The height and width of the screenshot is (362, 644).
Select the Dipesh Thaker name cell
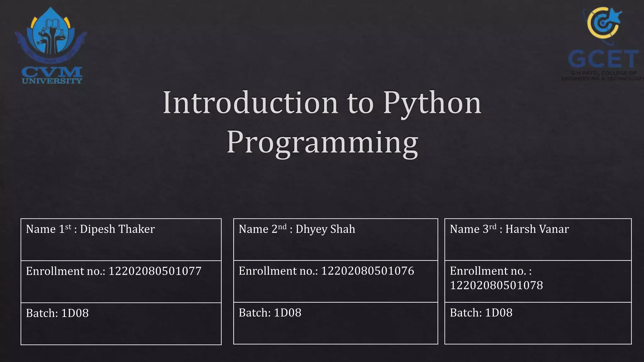(117, 229)
